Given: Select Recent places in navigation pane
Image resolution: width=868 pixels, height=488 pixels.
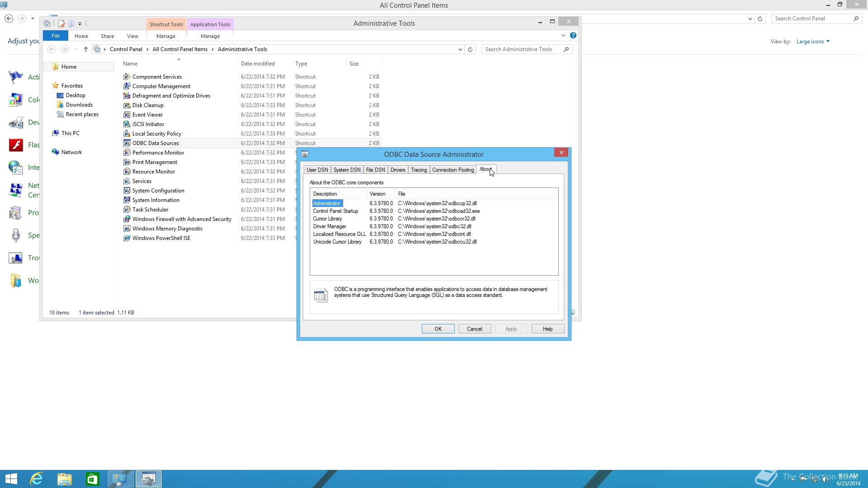Looking at the screenshot, I should (x=82, y=114).
